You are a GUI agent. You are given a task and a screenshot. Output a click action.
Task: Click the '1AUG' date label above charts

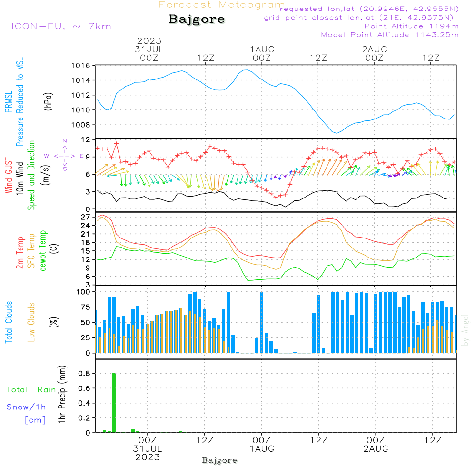click(262, 49)
